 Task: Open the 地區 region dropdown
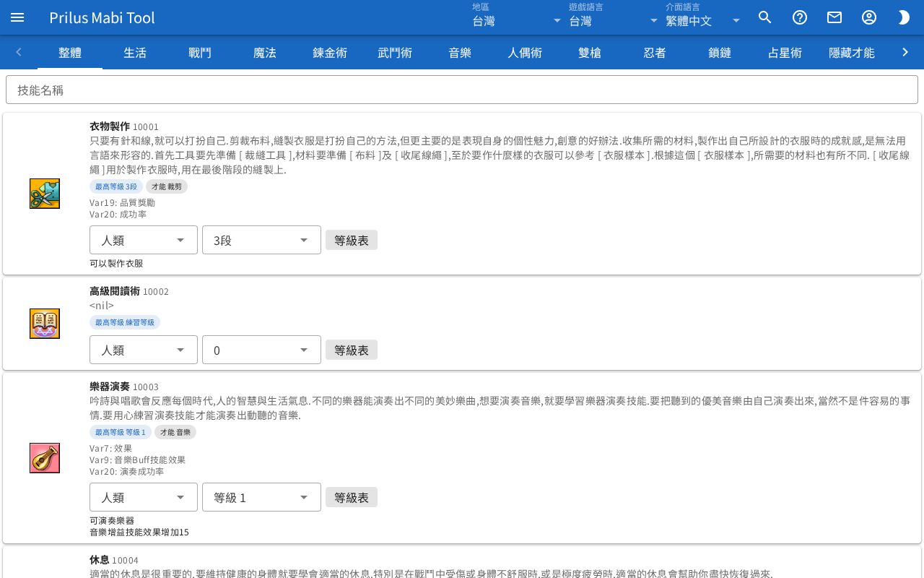[517, 17]
